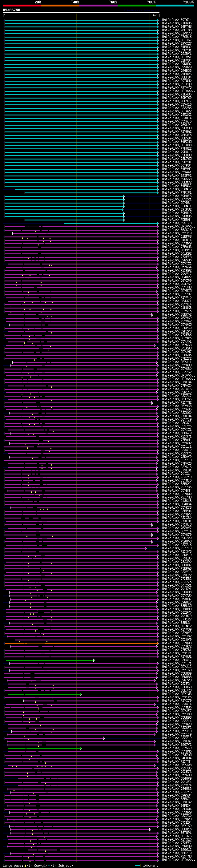
Task: Click the orange ~40% identity legend bar
Action: (x=60, y=6)
